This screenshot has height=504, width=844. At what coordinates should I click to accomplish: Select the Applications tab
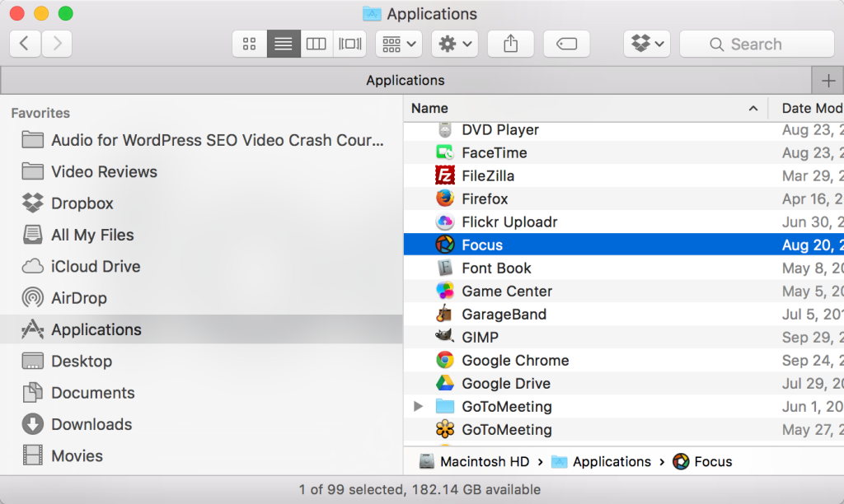406,80
